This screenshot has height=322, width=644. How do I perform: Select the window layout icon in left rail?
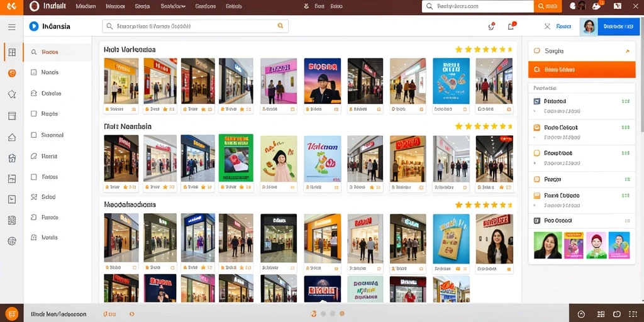click(x=12, y=116)
